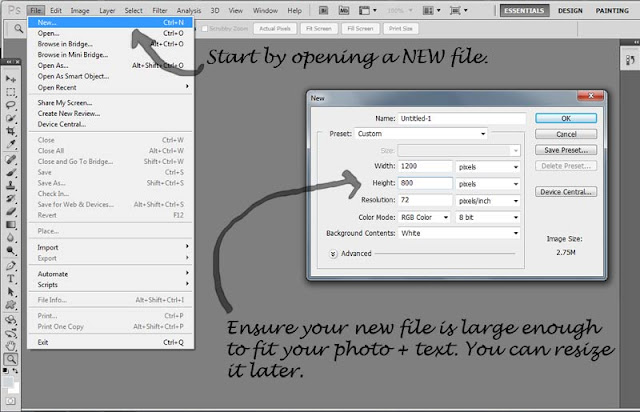Screen dimensions: 640x412
Task: Select the Pen tool
Action: click(x=11, y=266)
